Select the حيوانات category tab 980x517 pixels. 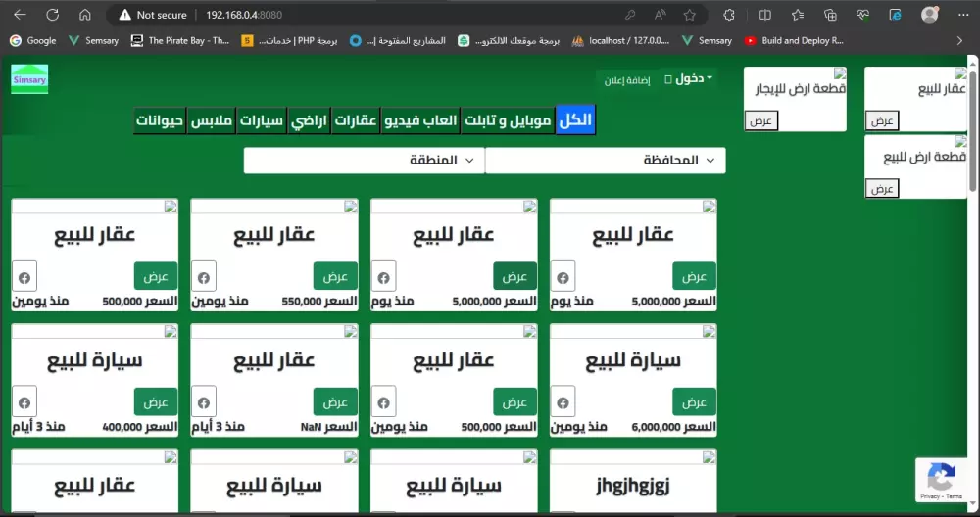tap(160, 119)
